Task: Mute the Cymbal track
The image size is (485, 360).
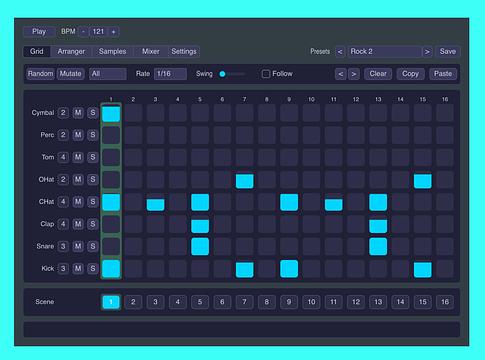Action: pyautogui.click(x=78, y=113)
